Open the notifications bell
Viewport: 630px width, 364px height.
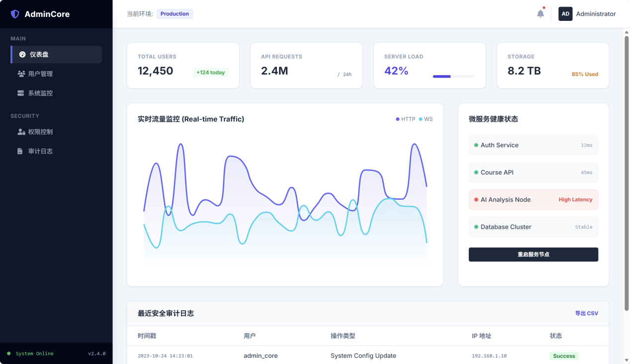pyautogui.click(x=540, y=14)
